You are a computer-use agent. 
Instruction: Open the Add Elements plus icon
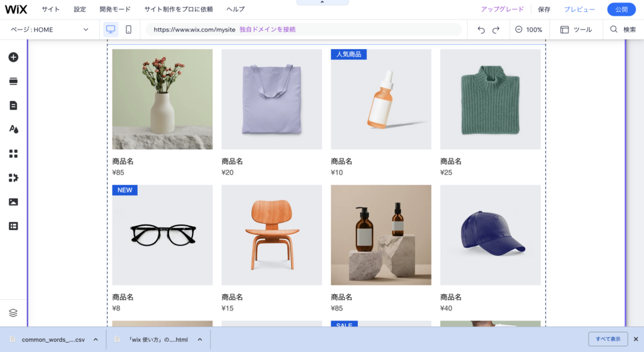pyautogui.click(x=14, y=57)
